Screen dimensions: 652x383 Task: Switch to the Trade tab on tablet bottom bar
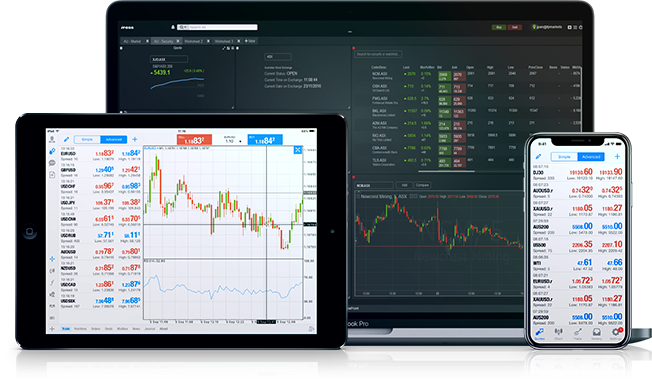66,329
